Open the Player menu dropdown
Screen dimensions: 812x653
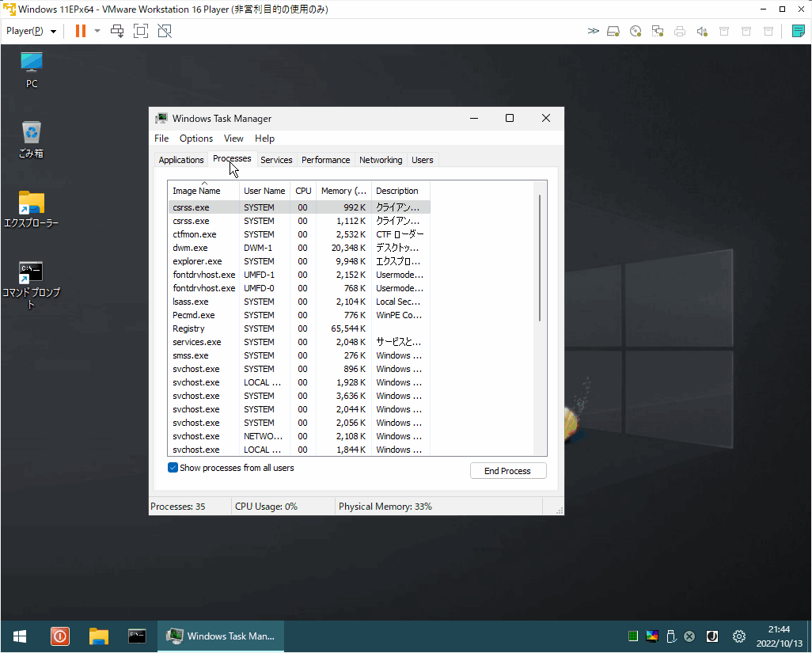(x=30, y=31)
